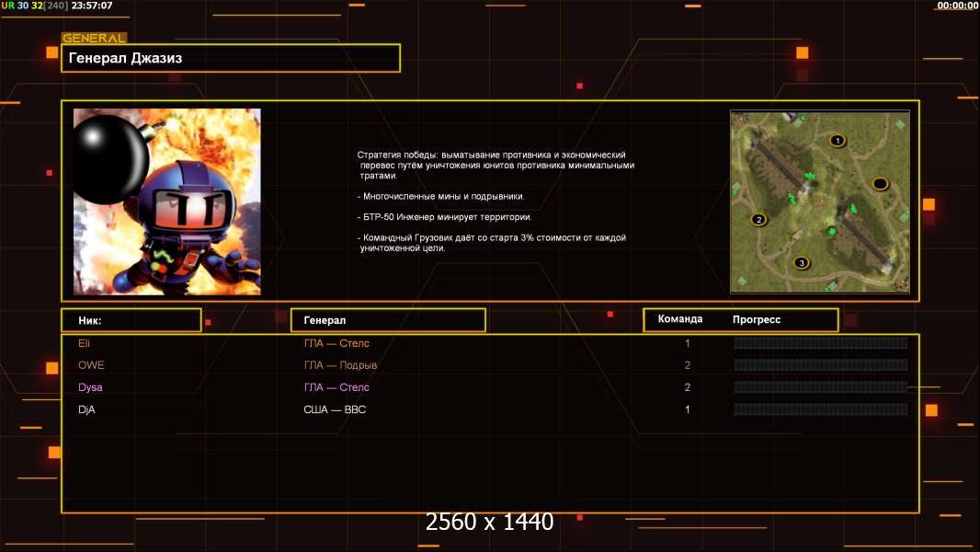Click Dysa's general ГЛА — Стелс
The image size is (980, 552).
[x=336, y=387]
